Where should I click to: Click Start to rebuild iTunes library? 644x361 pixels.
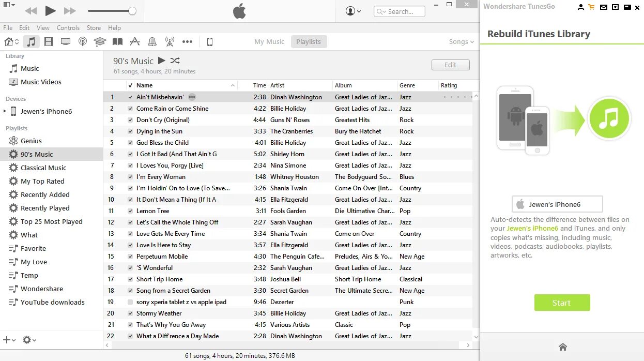[x=562, y=303]
